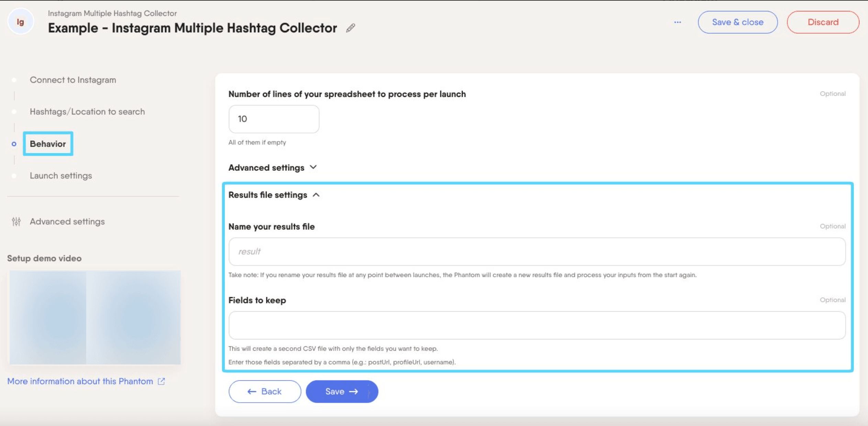Select the Behavior step
This screenshot has height=426, width=868.
(48, 144)
